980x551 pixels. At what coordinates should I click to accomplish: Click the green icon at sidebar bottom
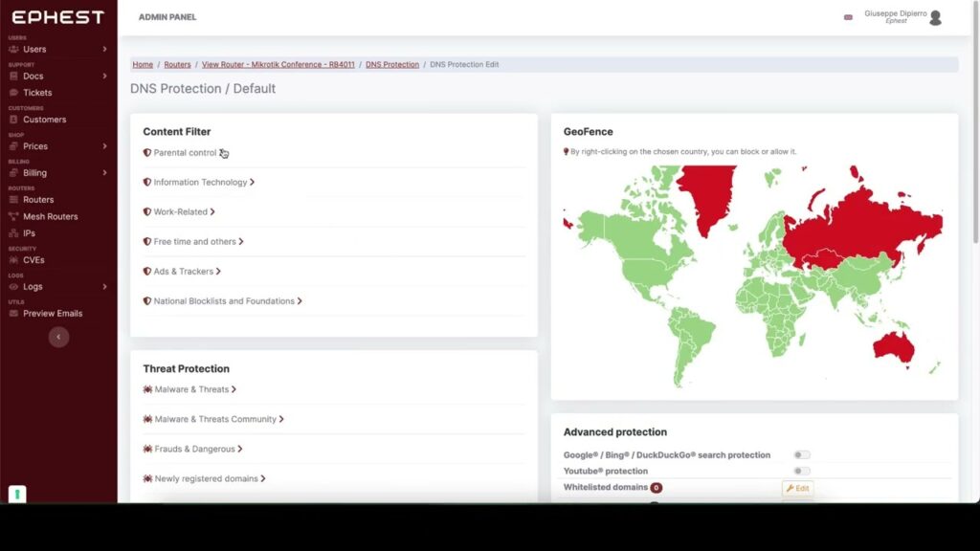click(x=17, y=495)
